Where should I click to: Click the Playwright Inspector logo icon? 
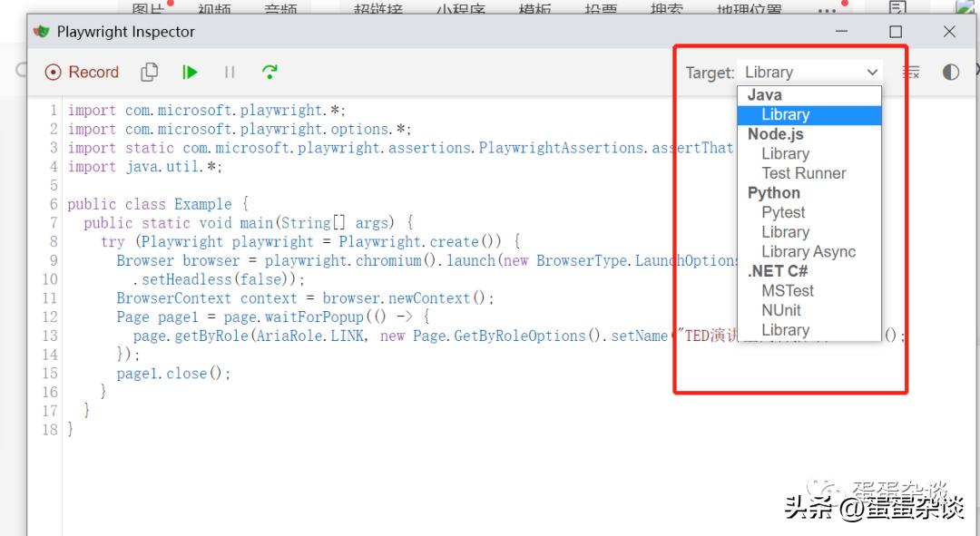click(x=41, y=31)
